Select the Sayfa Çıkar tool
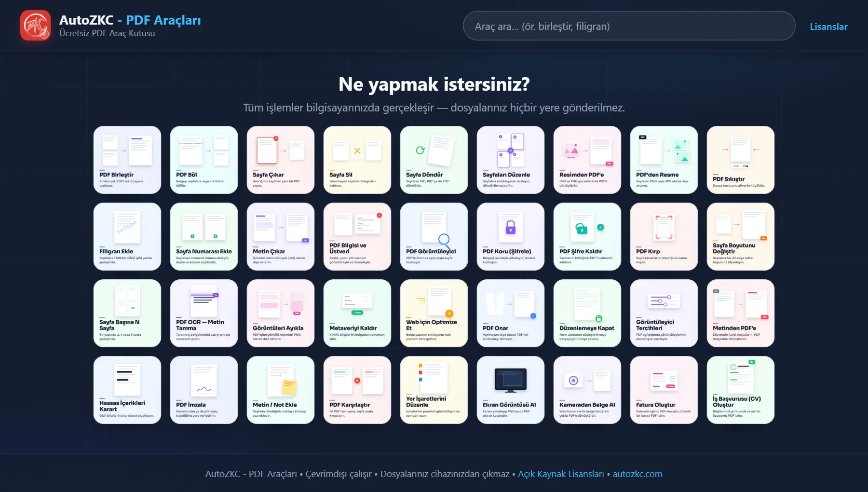The width and height of the screenshot is (868, 492). (281, 160)
